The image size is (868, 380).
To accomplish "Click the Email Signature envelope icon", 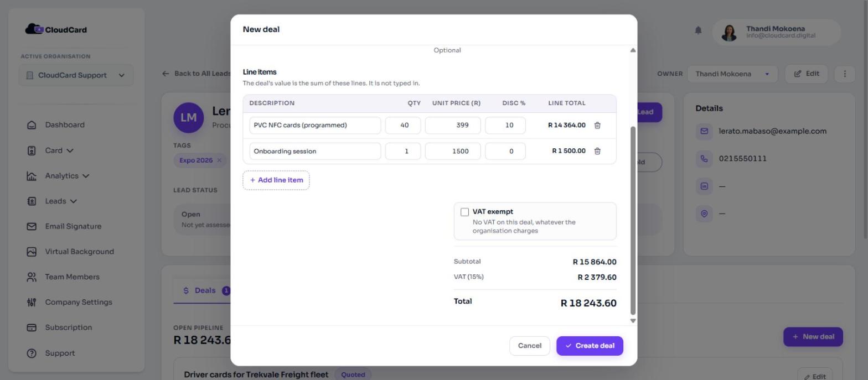I will tap(32, 226).
